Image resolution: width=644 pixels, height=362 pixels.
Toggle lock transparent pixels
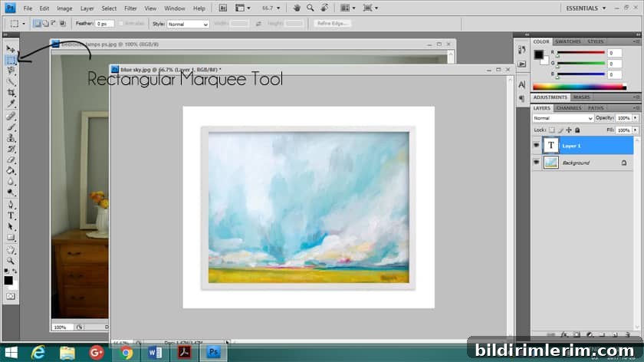[551, 130]
